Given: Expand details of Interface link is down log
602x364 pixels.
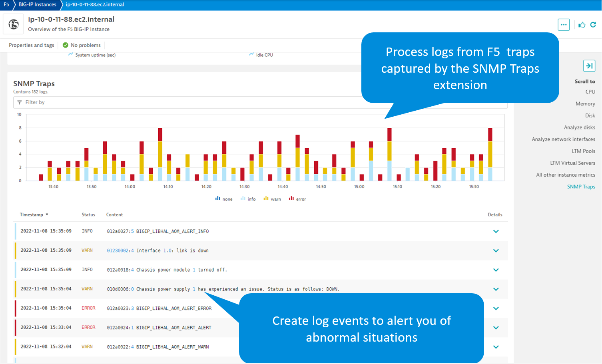Looking at the screenshot, I should coord(496,251).
